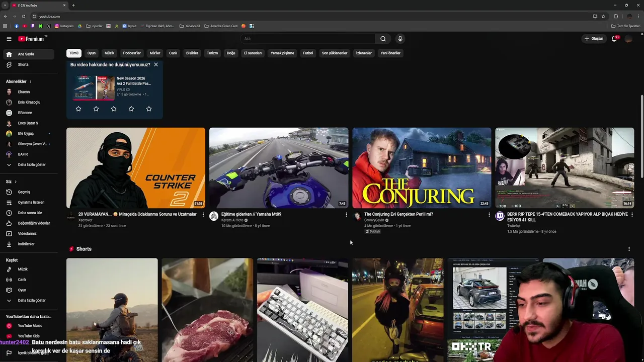Open Shorts from the sidebar
Image resolution: width=644 pixels, height=362 pixels.
(x=28, y=64)
